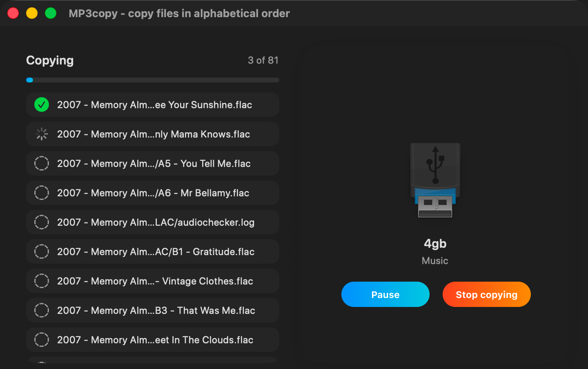Screen dimensions: 588x369
Task: Click the pending circle beside audiochecker.log
Action: 42,222
